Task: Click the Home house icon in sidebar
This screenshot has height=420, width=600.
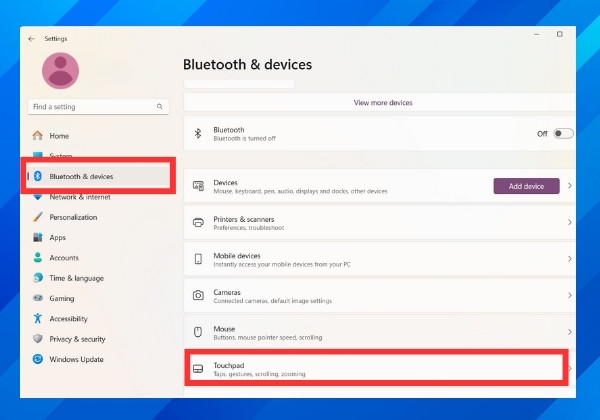Action: [38, 136]
